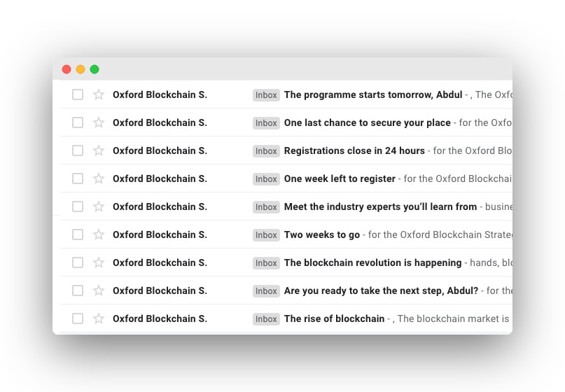Open email 'Two weeks to go'

point(322,235)
